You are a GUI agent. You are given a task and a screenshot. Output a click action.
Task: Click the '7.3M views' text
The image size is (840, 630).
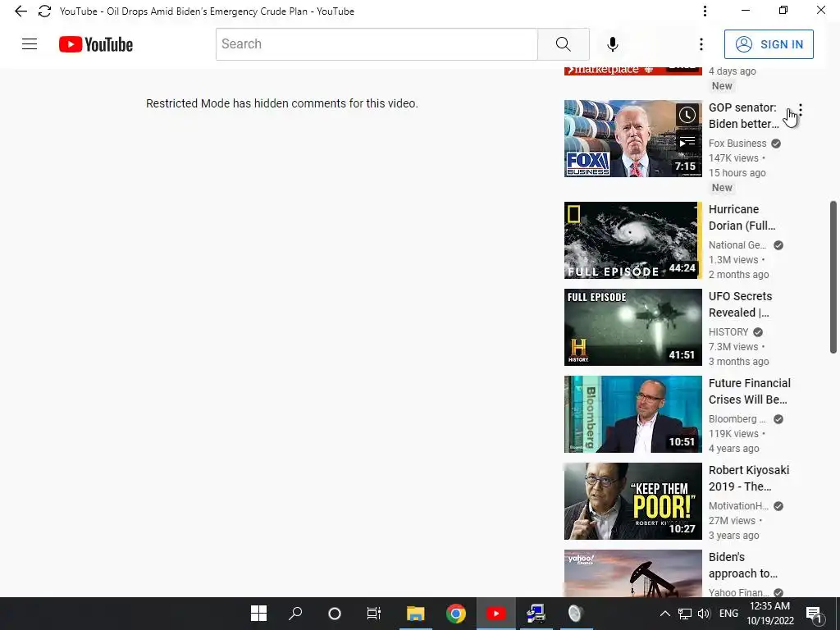click(x=733, y=347)
